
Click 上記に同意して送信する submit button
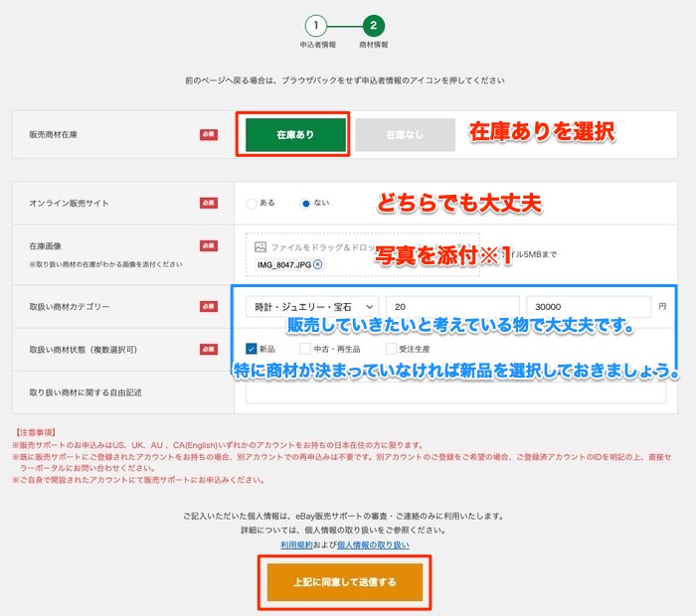point(345,582)
